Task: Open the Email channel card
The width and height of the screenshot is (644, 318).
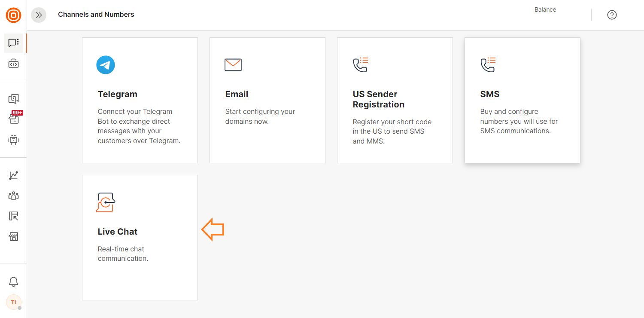Action: point(267,100)
